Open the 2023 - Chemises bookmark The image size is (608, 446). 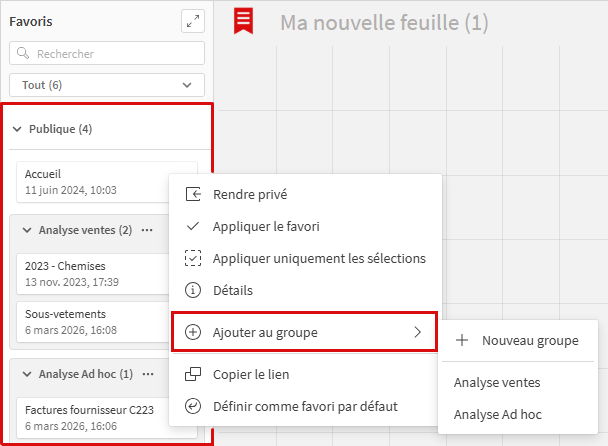pos(93,274)
